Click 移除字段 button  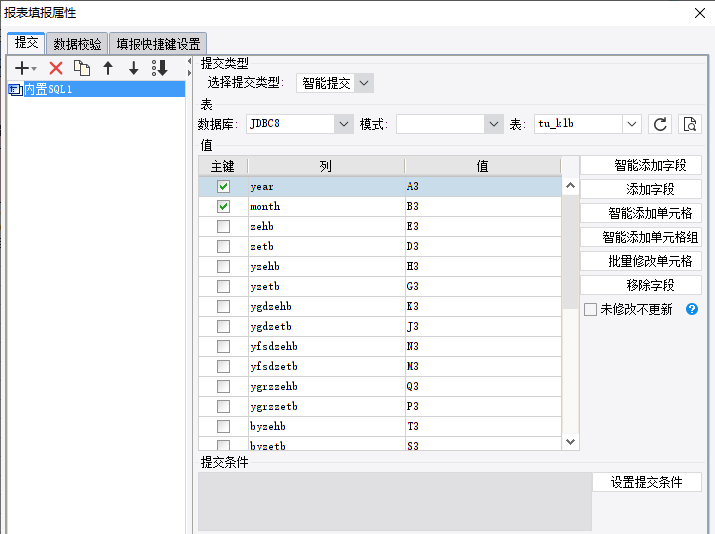pyautogui.click(x=641, y=285)
